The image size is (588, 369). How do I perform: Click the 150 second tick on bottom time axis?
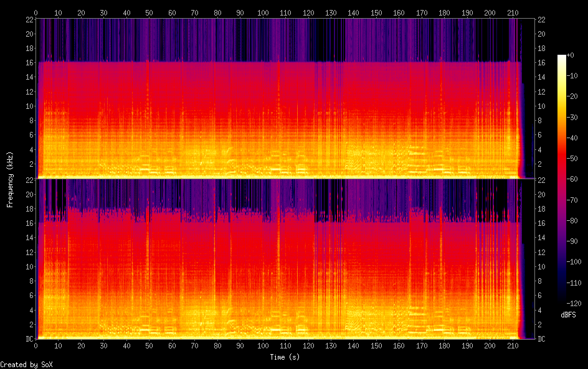pos(376,346)
